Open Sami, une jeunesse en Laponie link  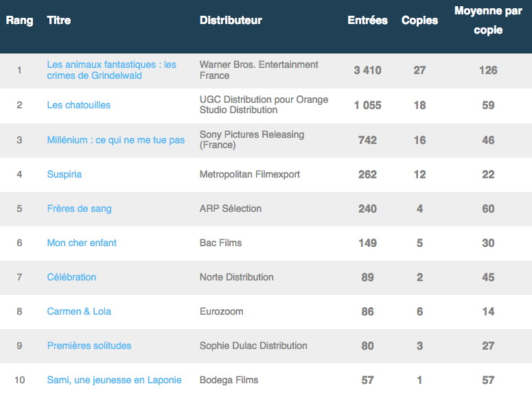click(114, 380)
